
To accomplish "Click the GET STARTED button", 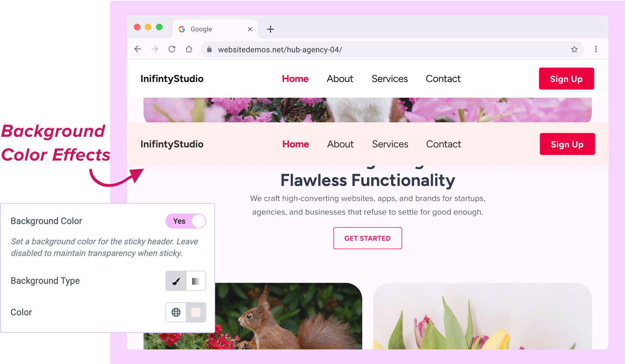I will coord(368,238).
